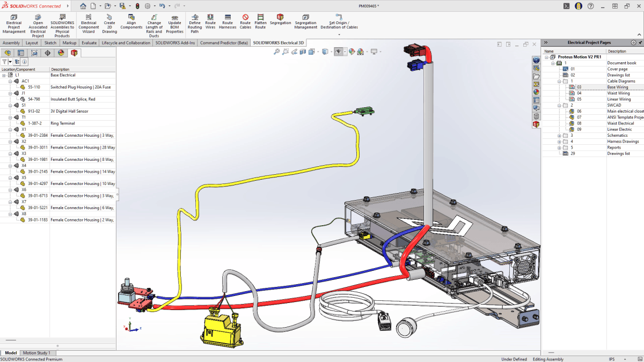Toggle the filter button in component tree

[4, 62]
